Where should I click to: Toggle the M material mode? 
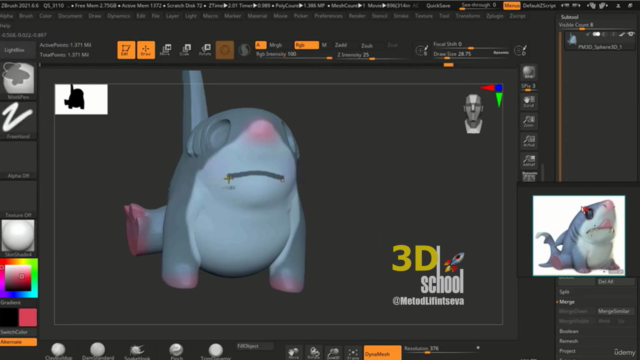324,45
